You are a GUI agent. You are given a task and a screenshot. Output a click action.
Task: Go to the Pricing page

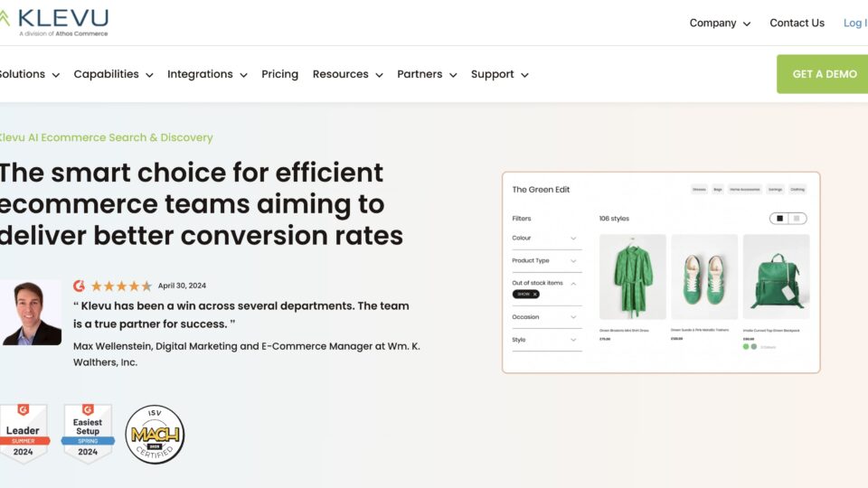click(279, 74)
